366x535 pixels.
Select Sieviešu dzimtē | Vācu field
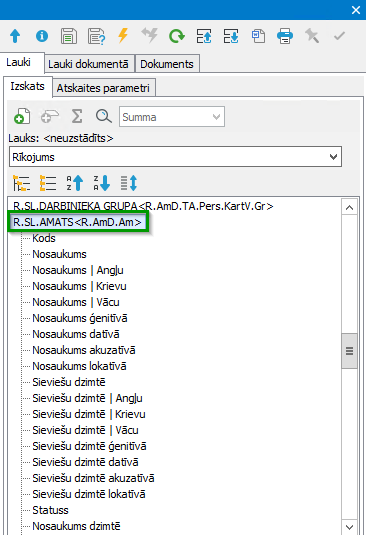point(85,430)
